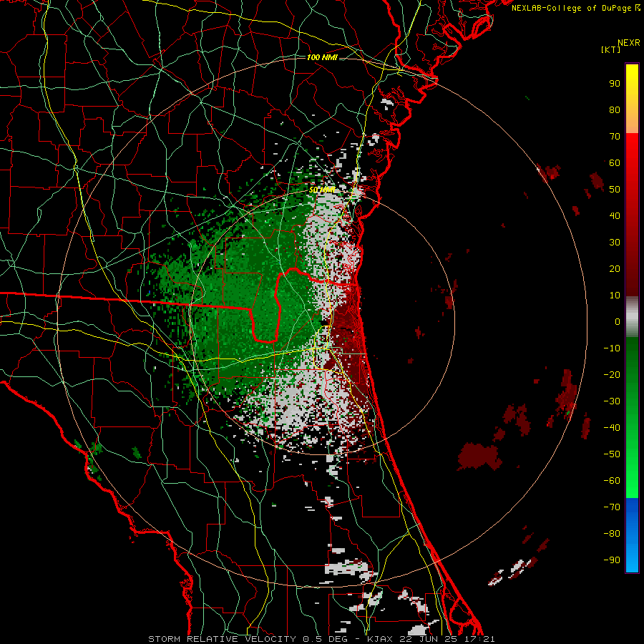Click the -60 scale value
Viewport: 644px width, 644px height.
(x=612, y=481)
